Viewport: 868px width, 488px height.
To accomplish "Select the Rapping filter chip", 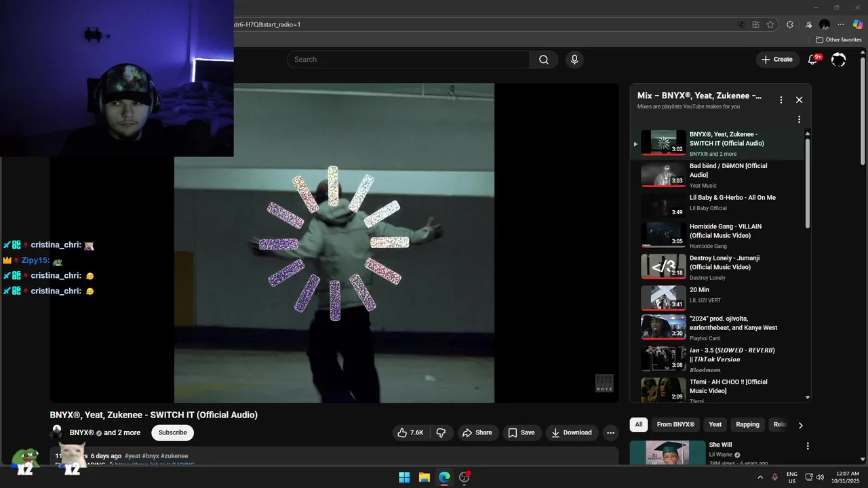I will coord(747,424).
